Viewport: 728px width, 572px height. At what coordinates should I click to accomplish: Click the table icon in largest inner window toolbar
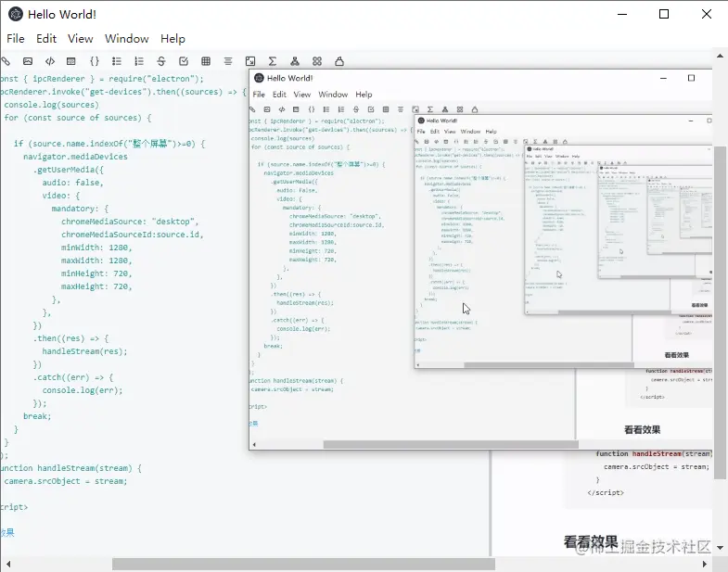tap(386, 109)
